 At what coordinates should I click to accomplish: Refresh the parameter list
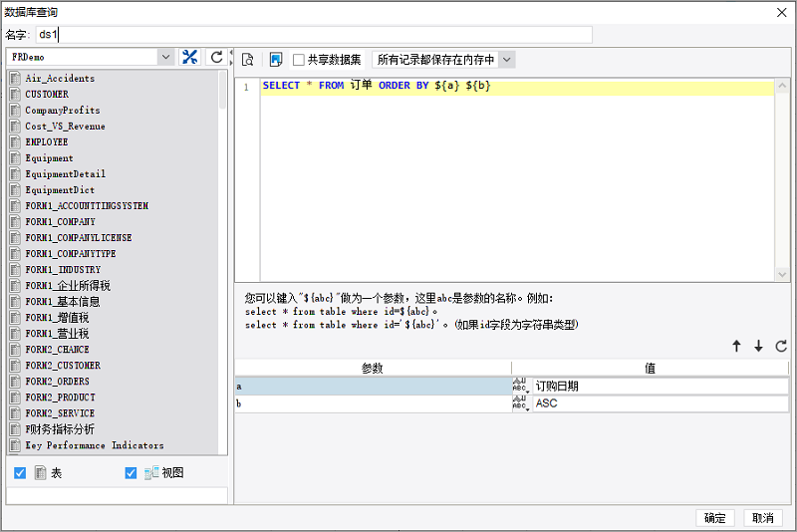coord(781,346)
